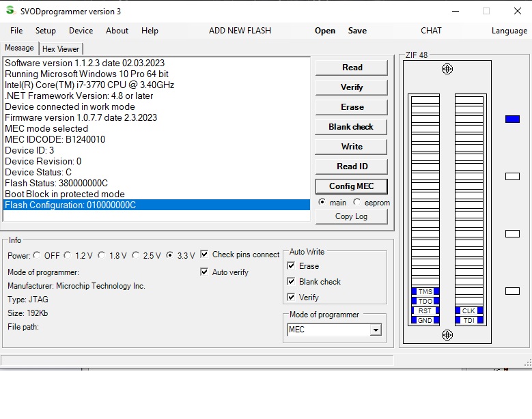This screenshot has height=419, width=532.
Task: Click the RST pin on ZIF socket
Action: pos(425,310)
